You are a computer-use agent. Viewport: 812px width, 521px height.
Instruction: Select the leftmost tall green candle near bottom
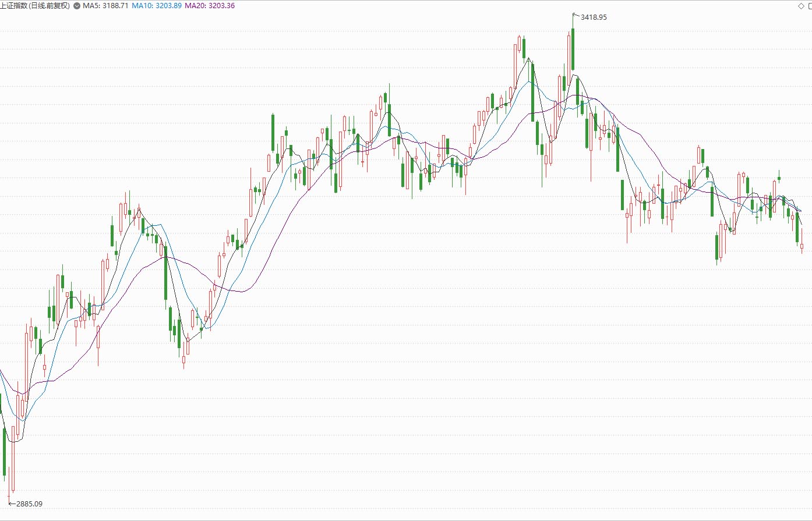(x=5, y=451)
